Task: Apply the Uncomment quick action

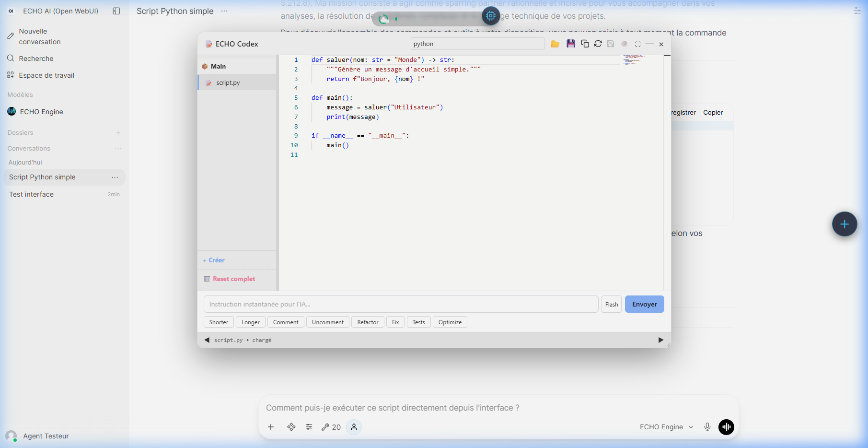Action: [x=328, y=322]
